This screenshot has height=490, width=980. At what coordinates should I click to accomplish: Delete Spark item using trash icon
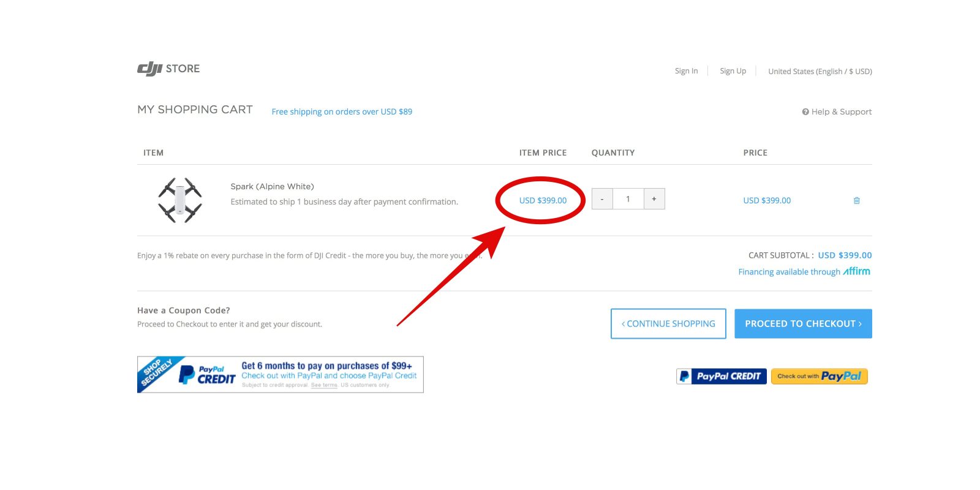pos(856,201)
